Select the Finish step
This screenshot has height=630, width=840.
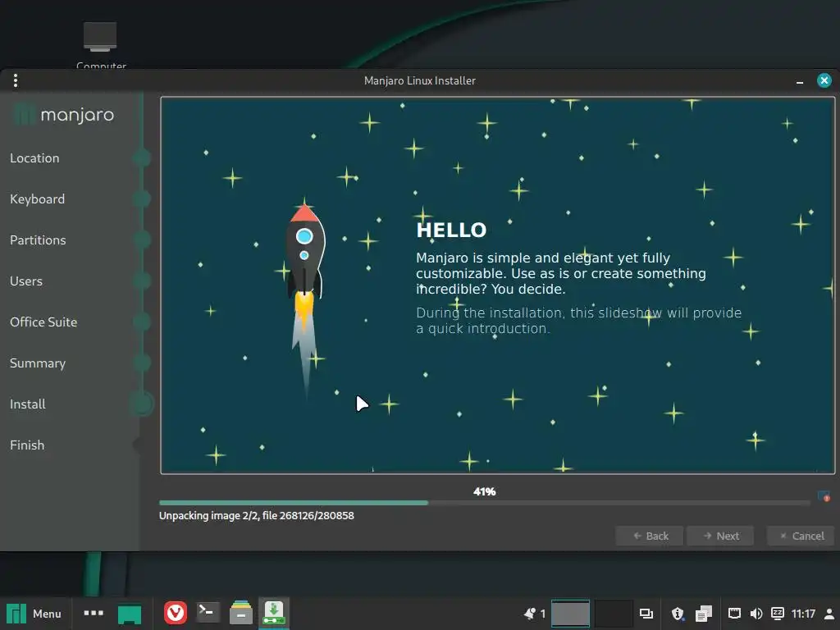tap(27, 445)
